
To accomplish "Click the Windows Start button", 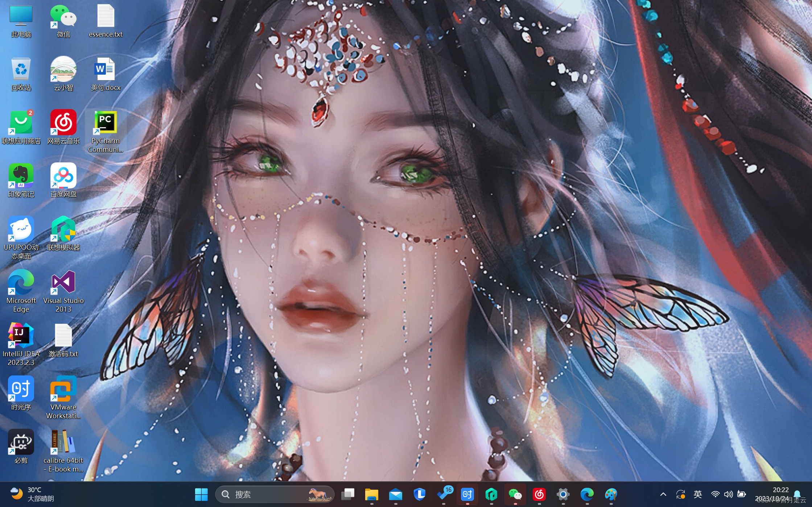I will click(201, 494).
